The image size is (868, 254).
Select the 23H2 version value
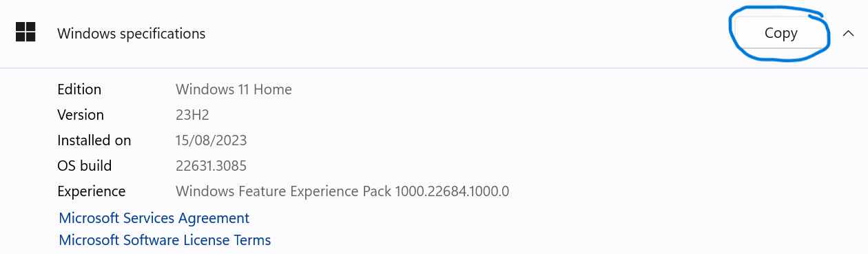click(x=192, y=115)
